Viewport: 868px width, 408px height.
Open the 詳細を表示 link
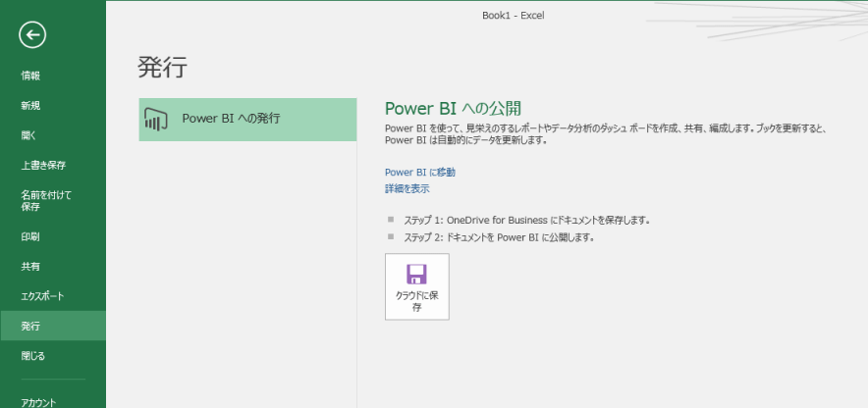tap(407, 189)
